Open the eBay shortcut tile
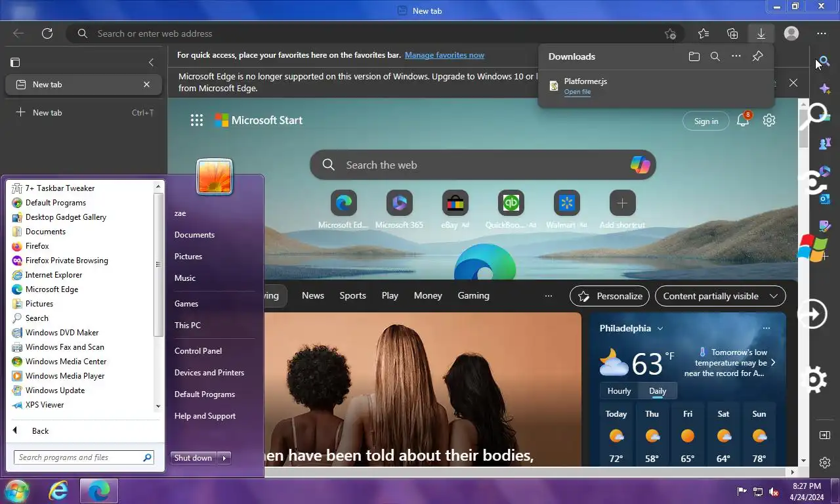 click(455, 209)
